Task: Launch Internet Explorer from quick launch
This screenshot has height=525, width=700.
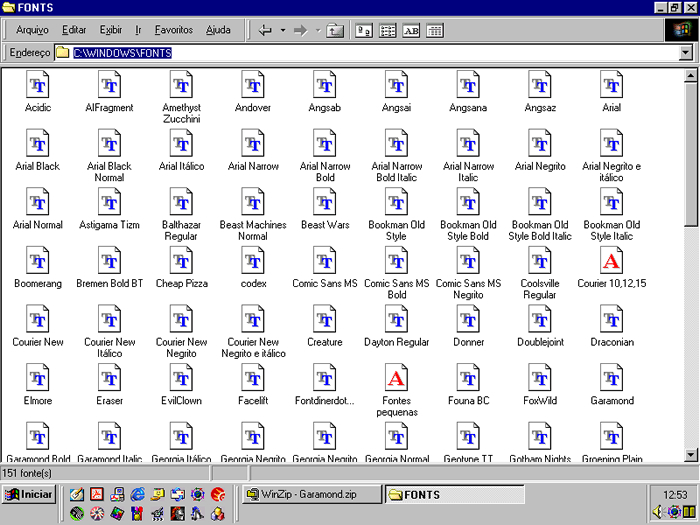Action: 138,494
